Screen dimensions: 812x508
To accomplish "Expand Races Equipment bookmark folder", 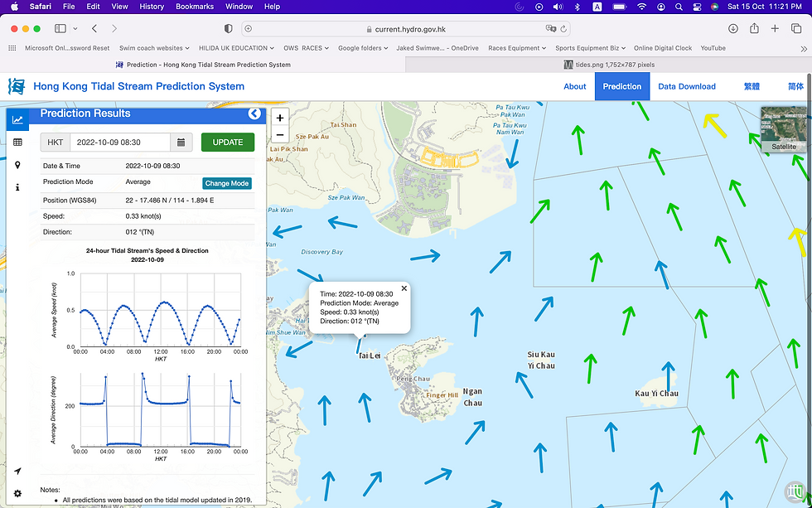I will pyautogui.click(x=517, y=48).
